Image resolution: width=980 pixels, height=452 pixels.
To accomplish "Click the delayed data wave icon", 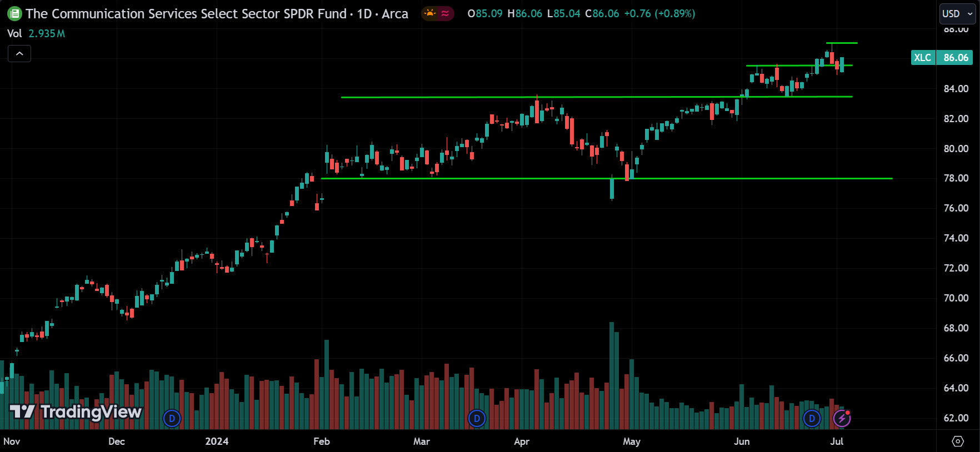I will click(445, 13).
